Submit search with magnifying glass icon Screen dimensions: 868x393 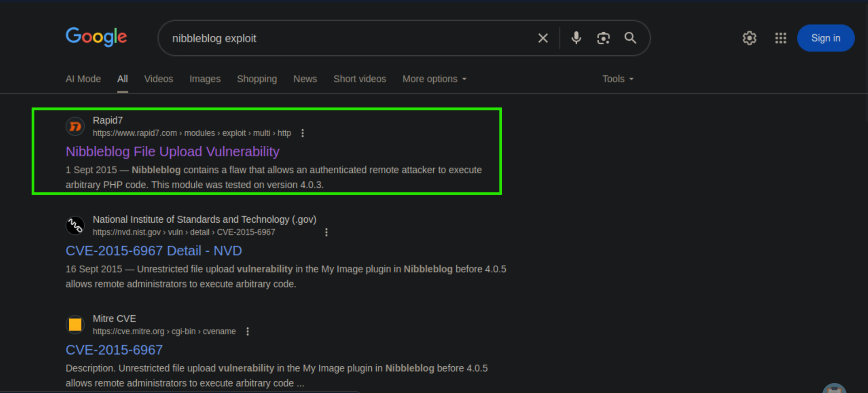tap(630, 38)
